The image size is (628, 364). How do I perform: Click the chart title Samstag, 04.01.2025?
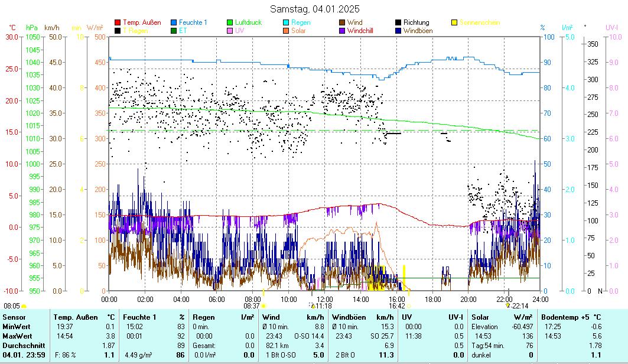point(314,9)
